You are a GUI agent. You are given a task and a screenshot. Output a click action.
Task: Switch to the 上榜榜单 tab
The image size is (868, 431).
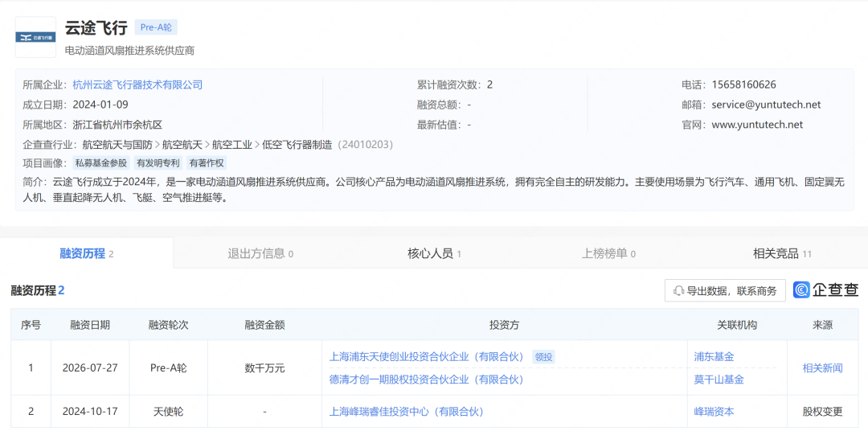tap(608, 254)
